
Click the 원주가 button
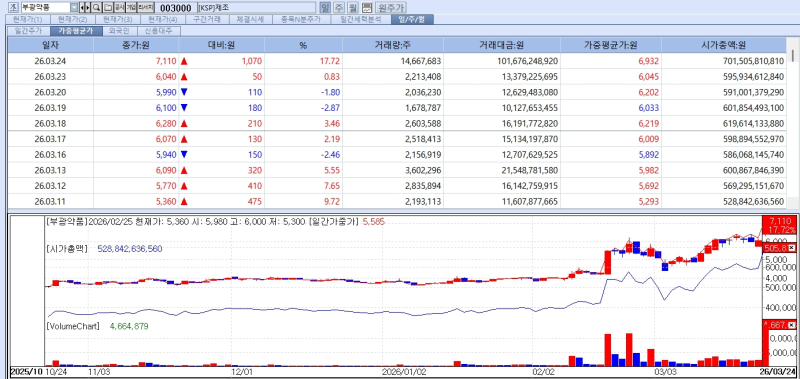(391, 8)
